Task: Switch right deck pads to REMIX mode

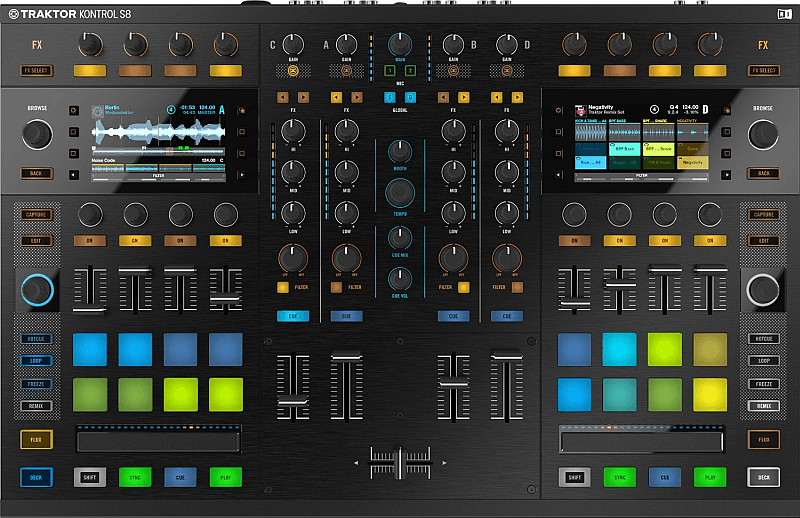Action: (763, 406)
